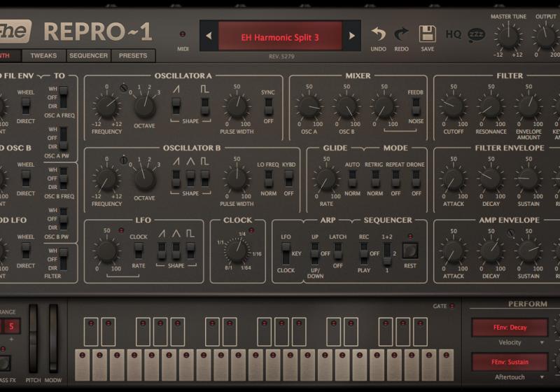Screen dimensions: 560x392
Task: Click the Redo arrow icon
Action: pos(401,34)
